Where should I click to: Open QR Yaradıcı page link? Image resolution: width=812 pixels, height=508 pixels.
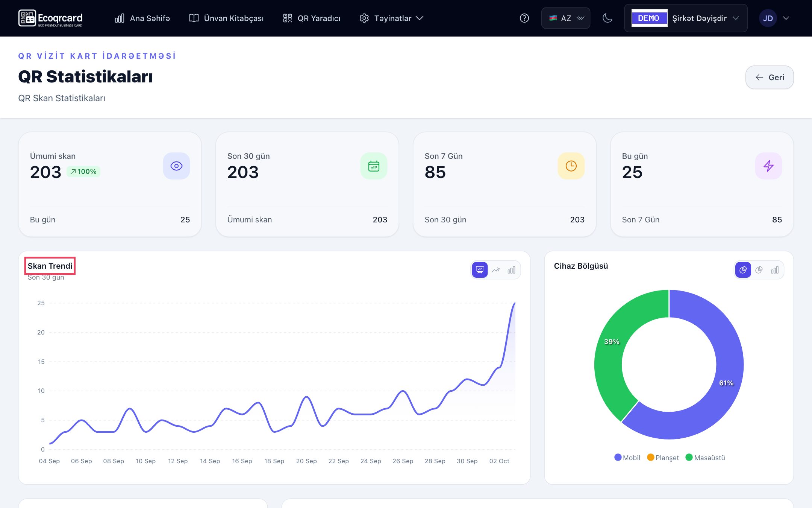(311, 18)
